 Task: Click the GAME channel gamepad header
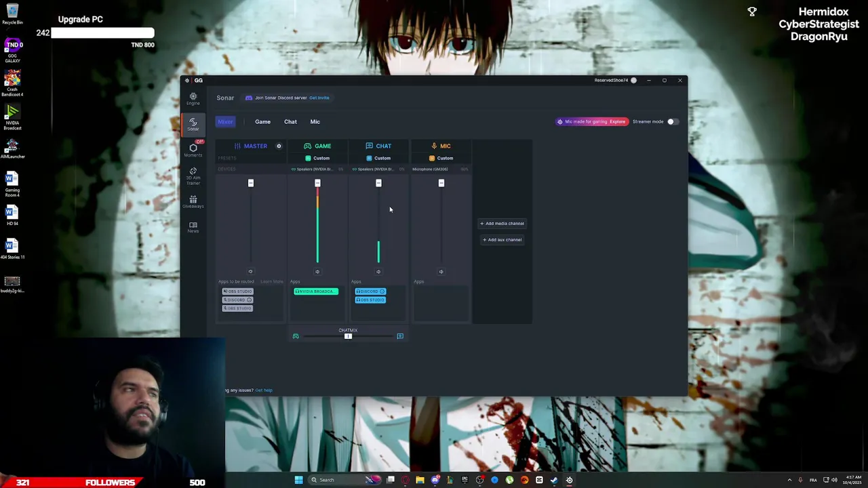pyautogui.click(x=317, y=146)
